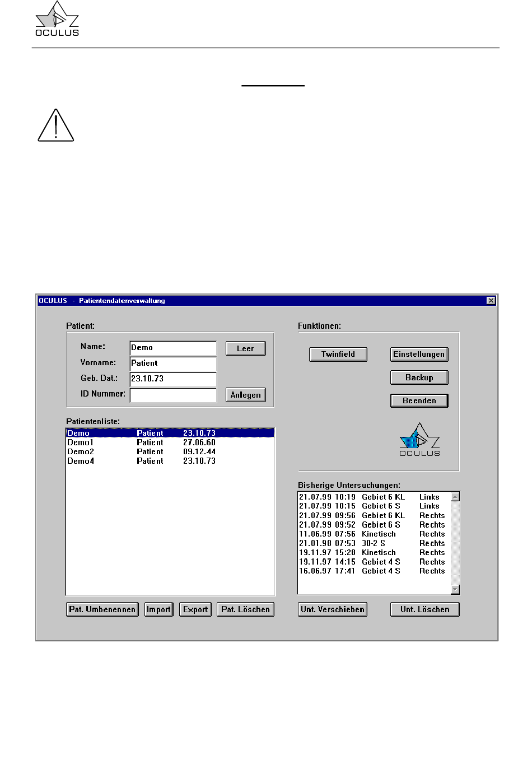The height and width of the screenshot is (783, 532).
Task: Select patient Demo2 in Patientenliste
Action: (170, 451)
